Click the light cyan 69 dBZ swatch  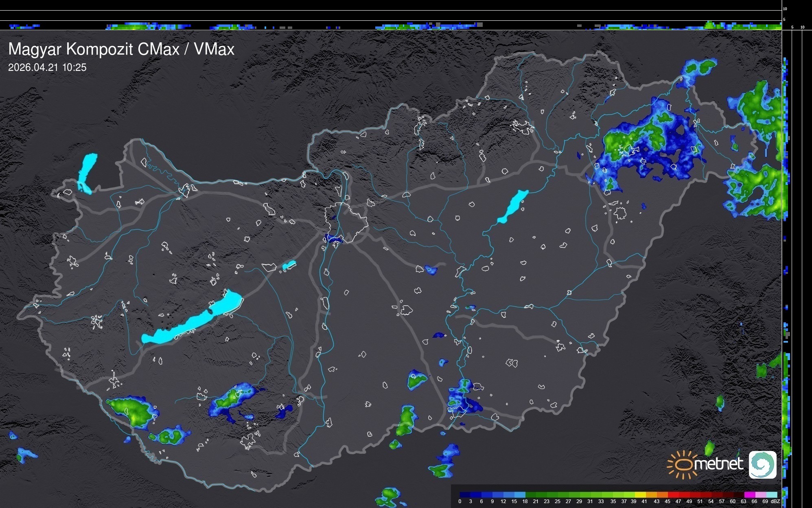pyautogui.click(x=771, y=495)
